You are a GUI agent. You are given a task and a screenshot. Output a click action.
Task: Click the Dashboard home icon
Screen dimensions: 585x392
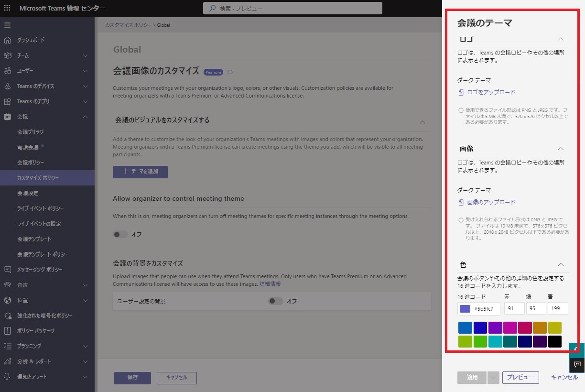[x=7, y=40]
